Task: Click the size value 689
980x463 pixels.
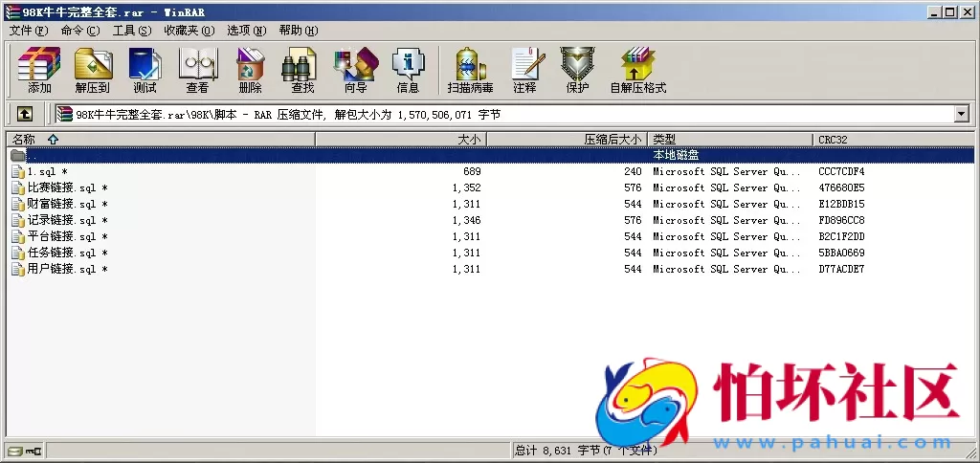Action: click(x=472, y=172)
